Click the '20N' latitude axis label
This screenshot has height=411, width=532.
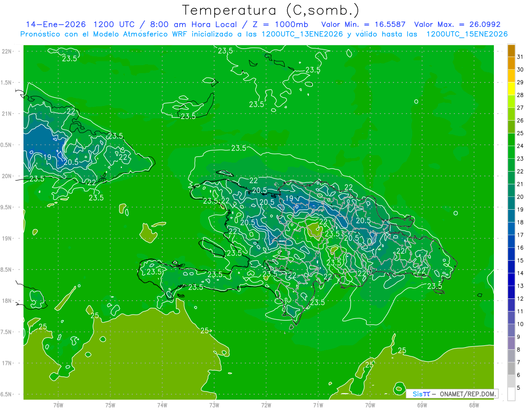point(8,176)
